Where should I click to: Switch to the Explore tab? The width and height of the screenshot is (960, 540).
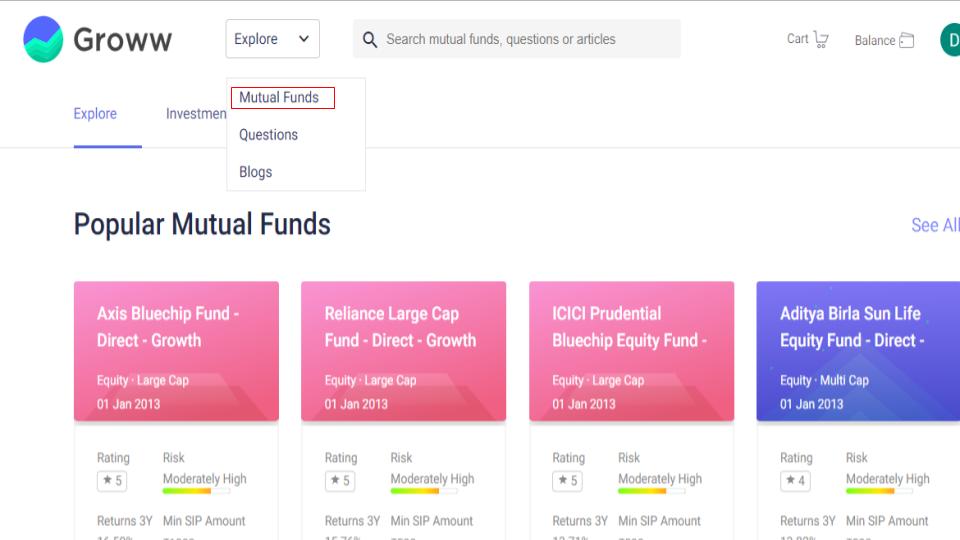[95, 114]
